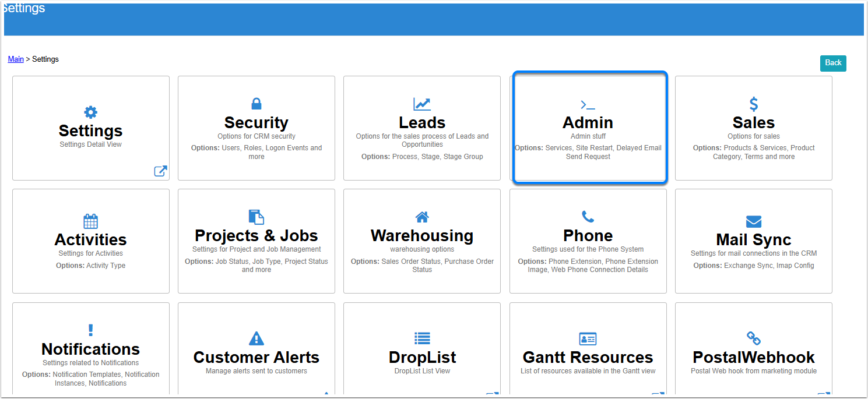Open external link icon on Settings tile
Image resolution: width=868 pixels, height=399 pixels.
[160, 171]
